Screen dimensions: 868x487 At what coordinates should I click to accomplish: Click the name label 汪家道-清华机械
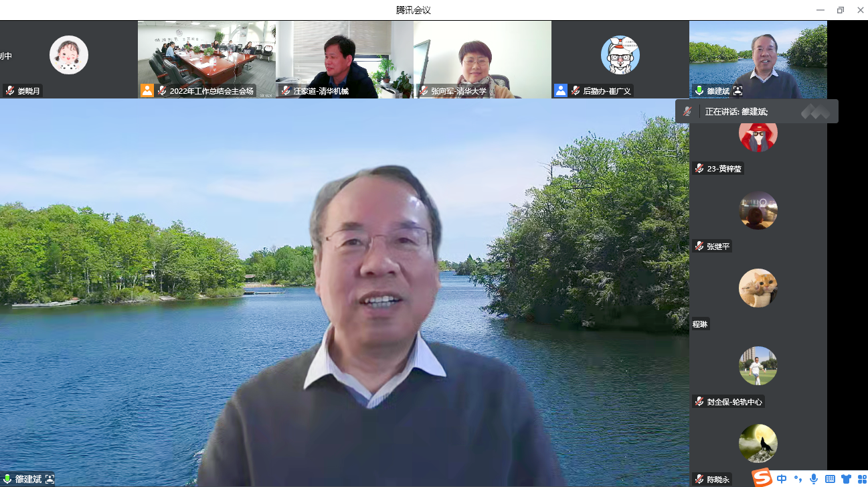click(x=321, y=91)
